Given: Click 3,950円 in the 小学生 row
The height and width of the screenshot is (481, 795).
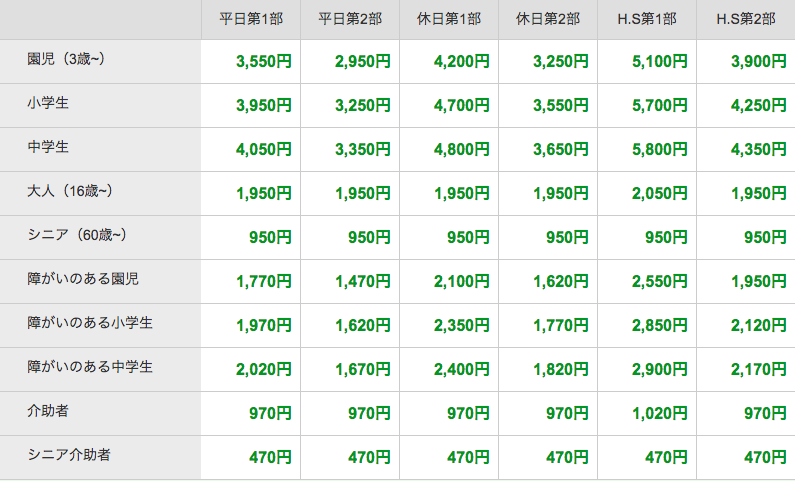Looking at the screenshot, I should click(x=264, y=105).
